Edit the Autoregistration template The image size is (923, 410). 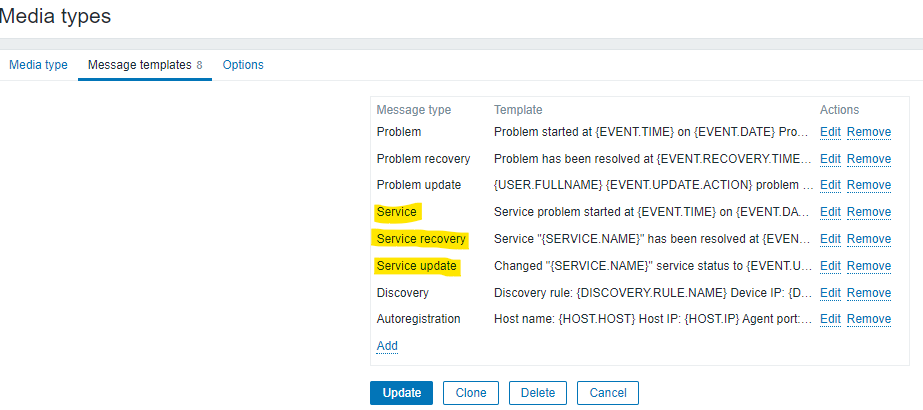(830, 319)
